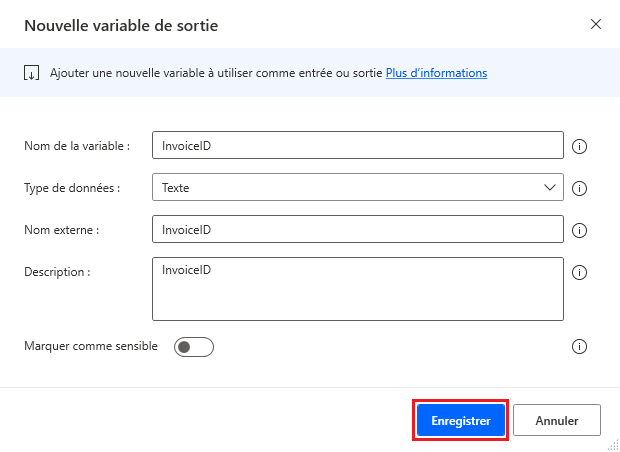Open the Type de données combo box
This screenshot has width=620, height=452.
click(x=357, y=188)
